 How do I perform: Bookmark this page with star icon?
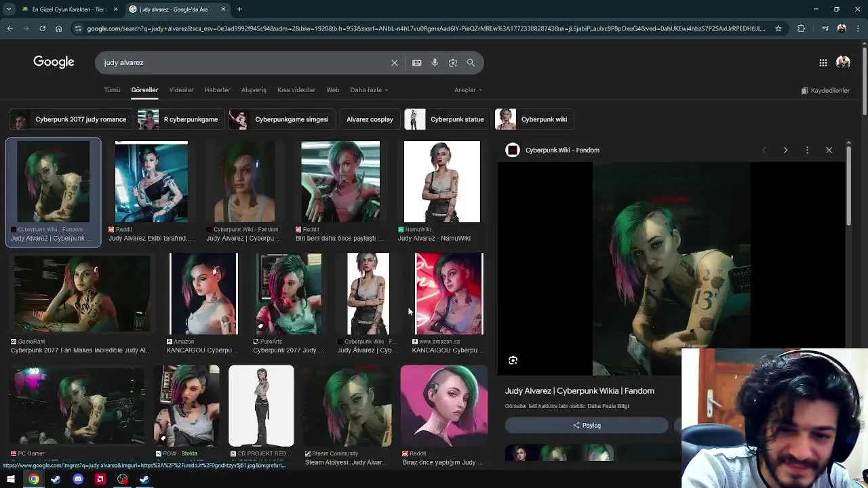(778, 28)
